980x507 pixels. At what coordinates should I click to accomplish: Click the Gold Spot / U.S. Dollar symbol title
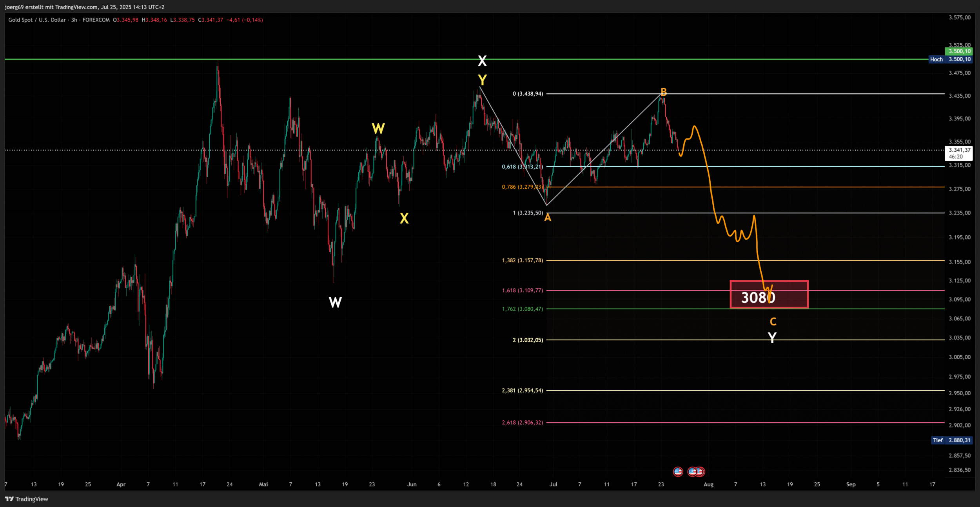coord(37,20)
